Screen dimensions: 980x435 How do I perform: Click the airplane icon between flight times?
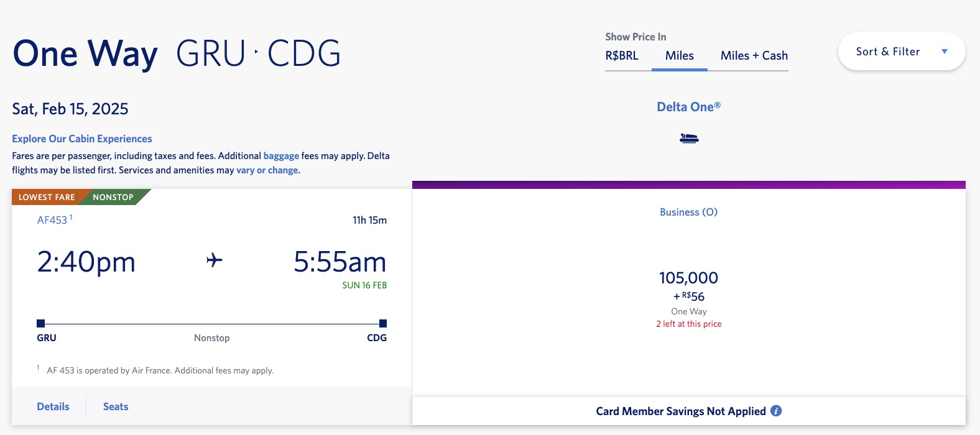click(x=215, y=260)
